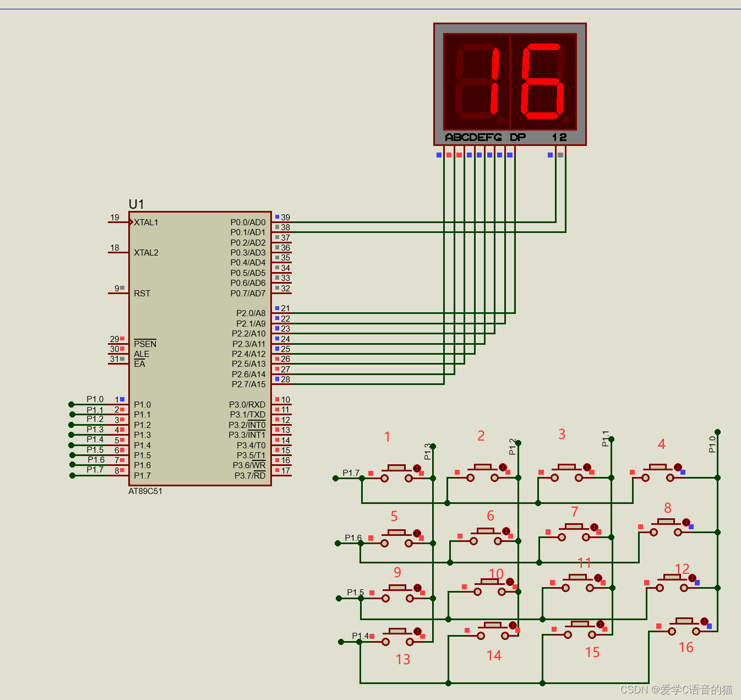Click the P1.6 terminal label on keypad row two
Image resolution: width=741 pixels, height=700 pixels.
click(353, 538)
